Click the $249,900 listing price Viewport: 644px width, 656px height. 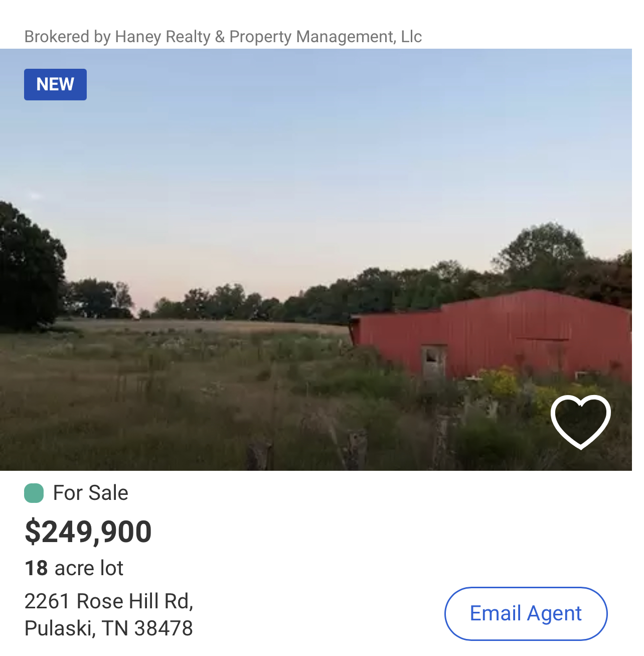pyautogui.click(x=88, y=532)
